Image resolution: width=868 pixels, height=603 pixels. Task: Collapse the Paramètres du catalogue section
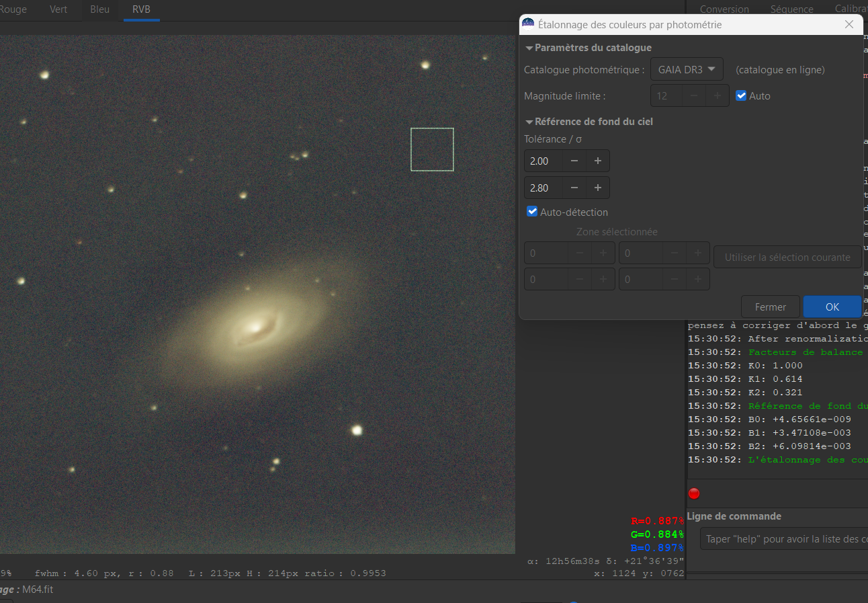click(529, 48)
